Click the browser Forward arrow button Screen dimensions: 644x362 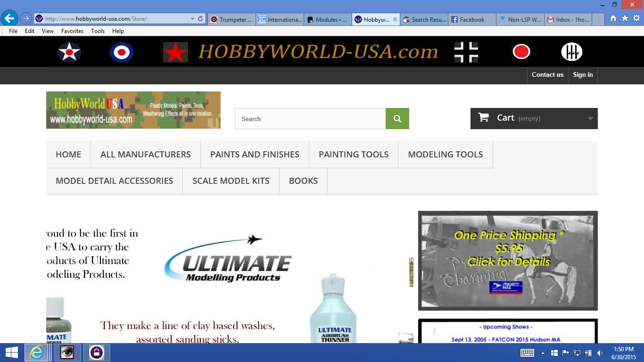coord(26,19)
